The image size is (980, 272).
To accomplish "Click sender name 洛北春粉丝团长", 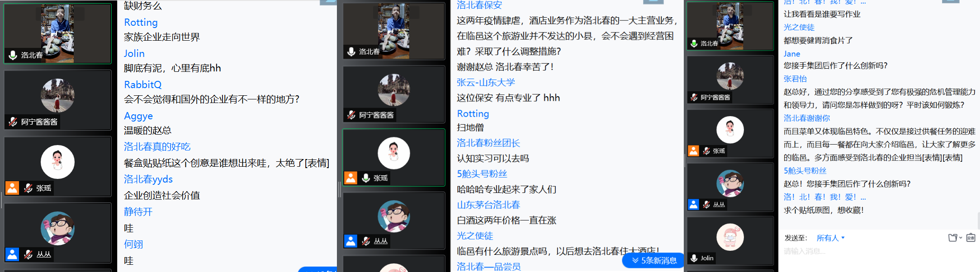I will [x=488, y=143].
